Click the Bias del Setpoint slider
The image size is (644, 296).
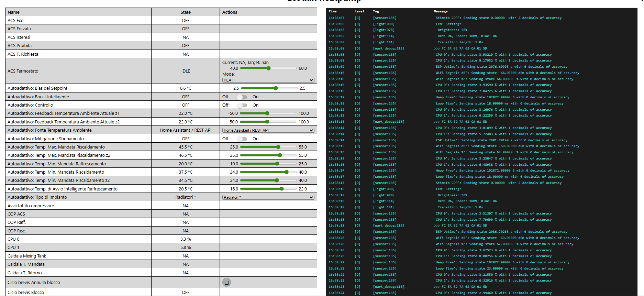tap(269, 88)
